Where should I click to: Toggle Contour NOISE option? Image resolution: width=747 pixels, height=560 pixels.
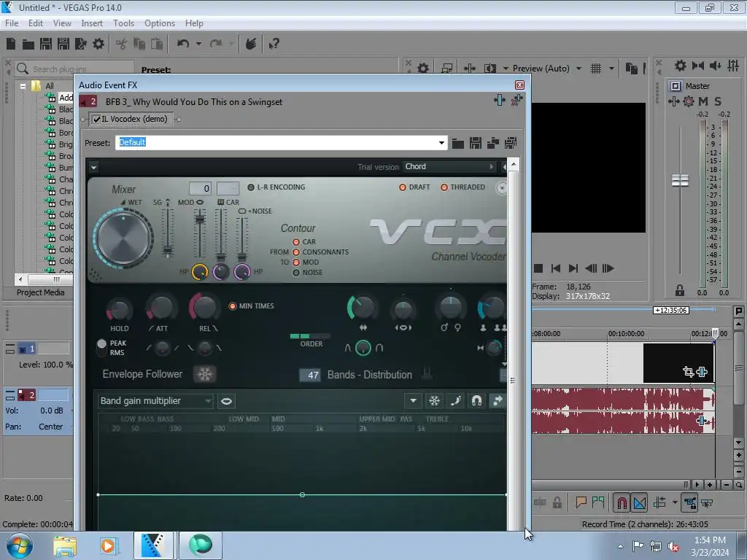pyautogui.click(x=296, y=273)
